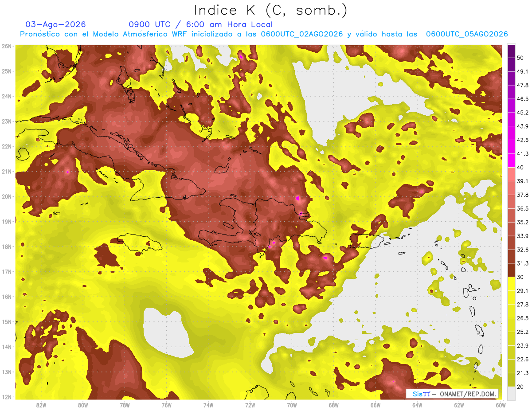Click the '42.6' color scale label

(522, 140)
